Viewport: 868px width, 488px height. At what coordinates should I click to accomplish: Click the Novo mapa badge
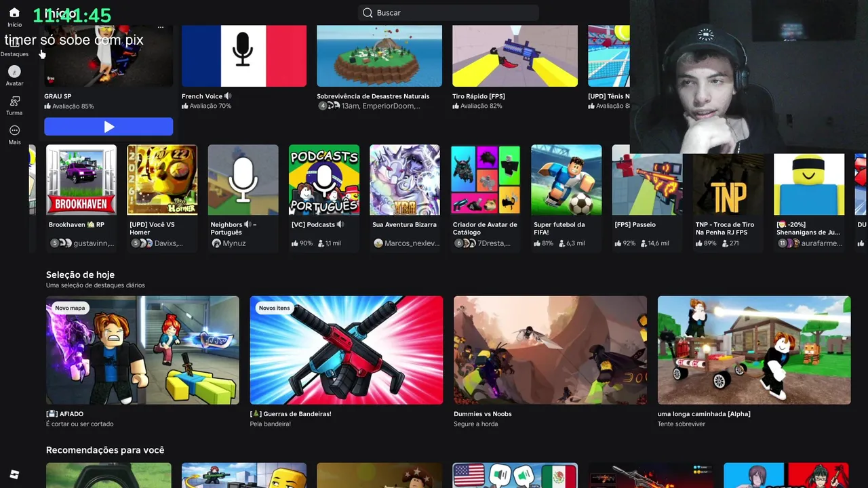(x=70, y=308)
